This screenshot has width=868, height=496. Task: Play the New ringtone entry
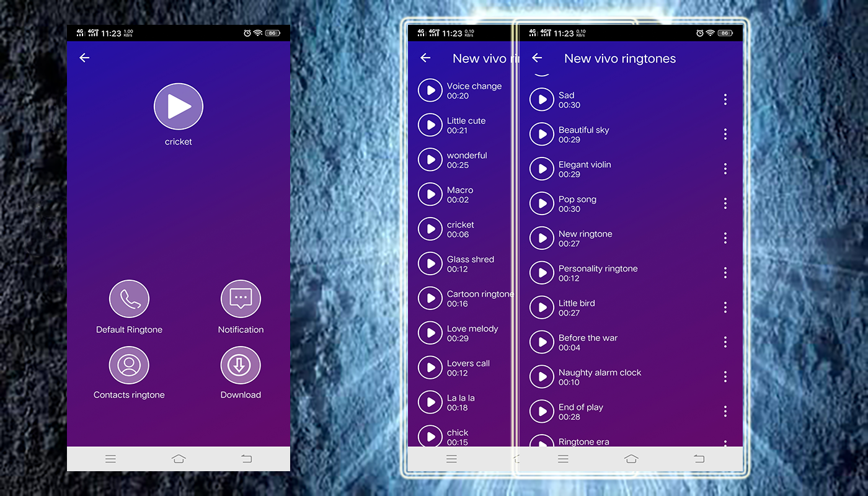(542, 238)
